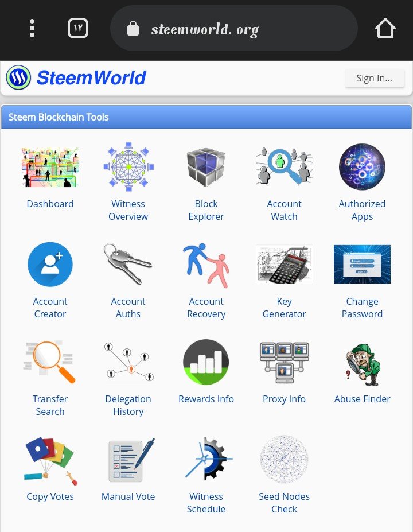Follow the Account Watch text link
413x532 pixels.
284,210
